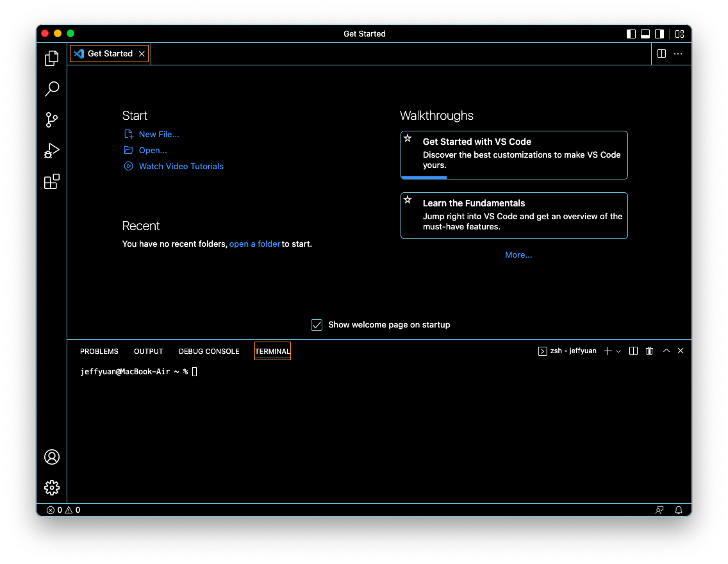Click the 'open a folder' link
Viewport: 728px width, 564px height.
(254, 244)
